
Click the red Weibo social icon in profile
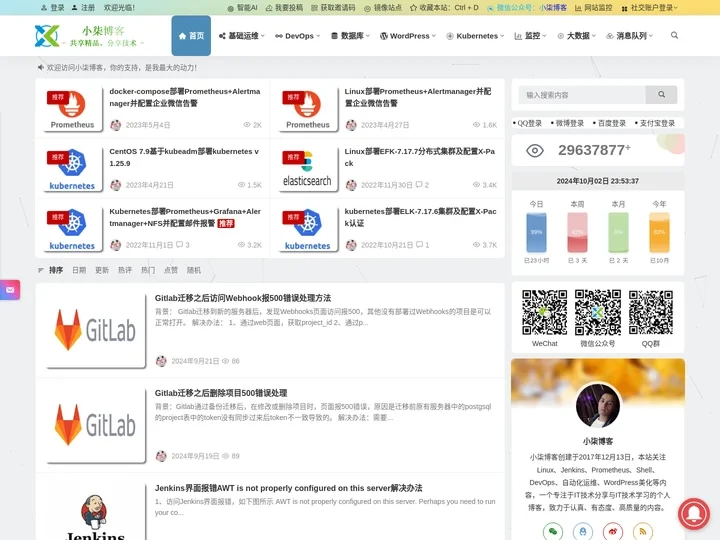613,531
